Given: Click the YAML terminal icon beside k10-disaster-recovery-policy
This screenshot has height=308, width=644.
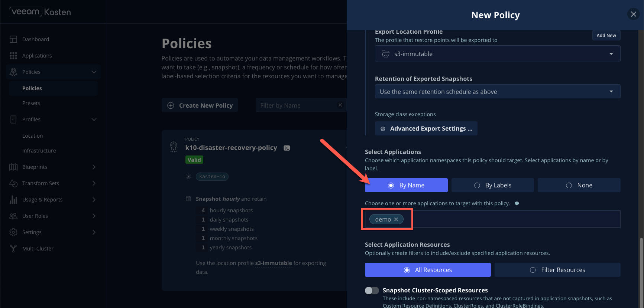Looking at the screenshot, I should click(287, 148).
